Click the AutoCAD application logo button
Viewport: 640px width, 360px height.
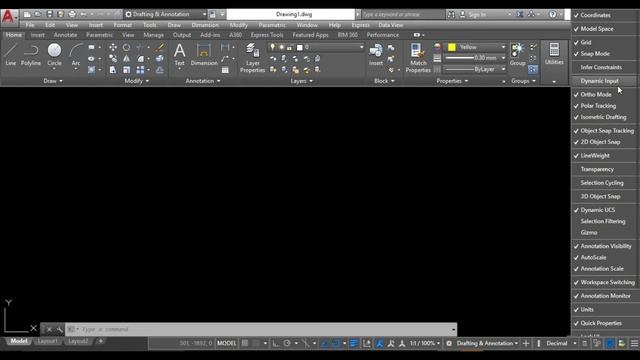[x=8, y=16]
